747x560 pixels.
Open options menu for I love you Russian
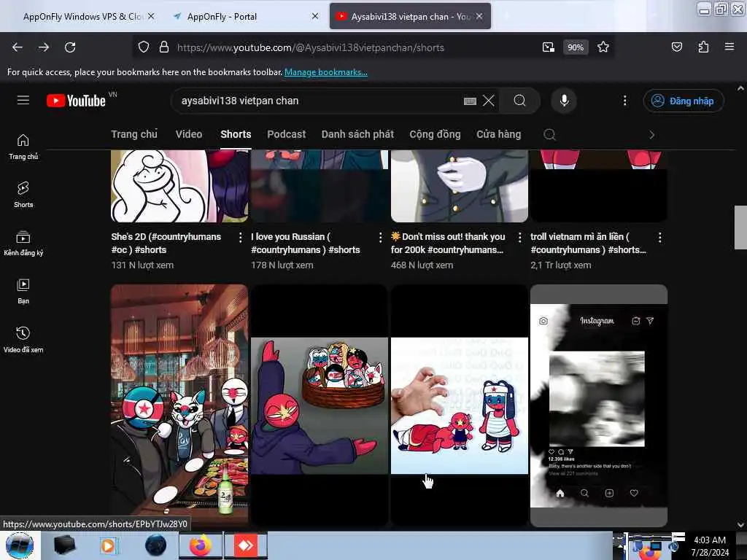tap(380, 237)
